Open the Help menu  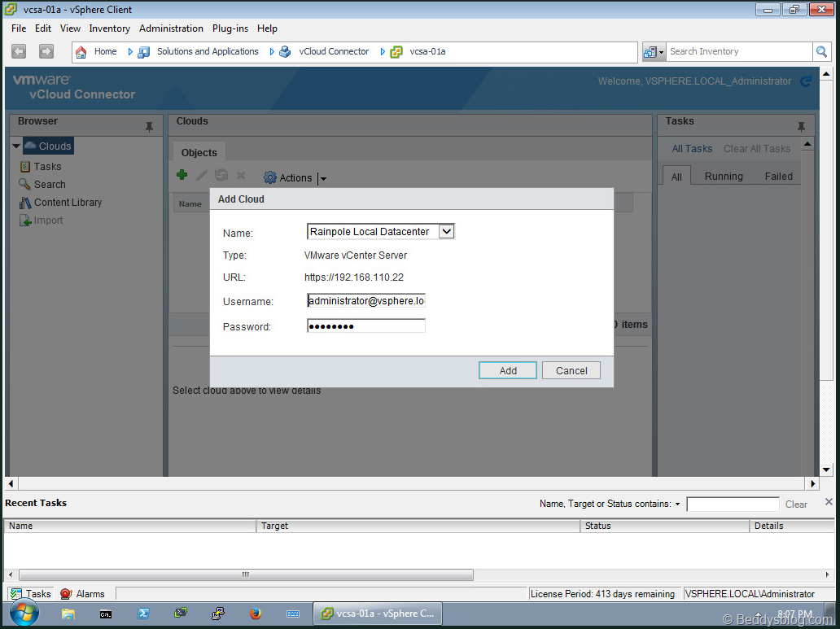[x=267, y=28]
